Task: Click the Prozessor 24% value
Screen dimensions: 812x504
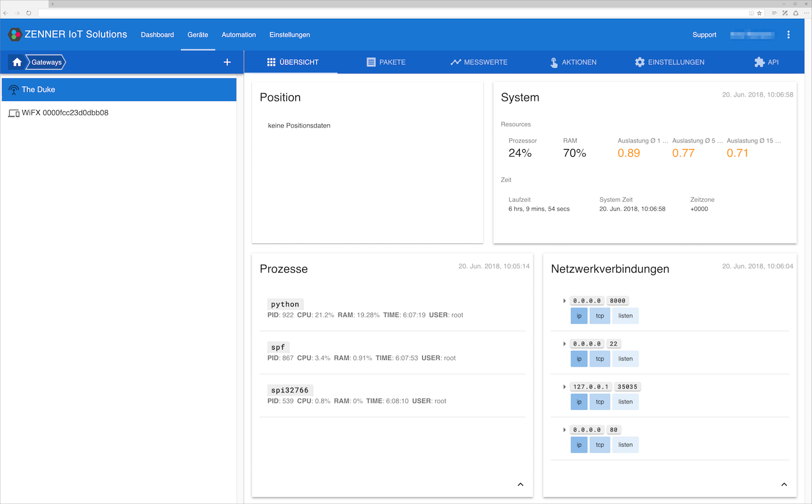Action: pyautogui.click(x=520, y=153)
